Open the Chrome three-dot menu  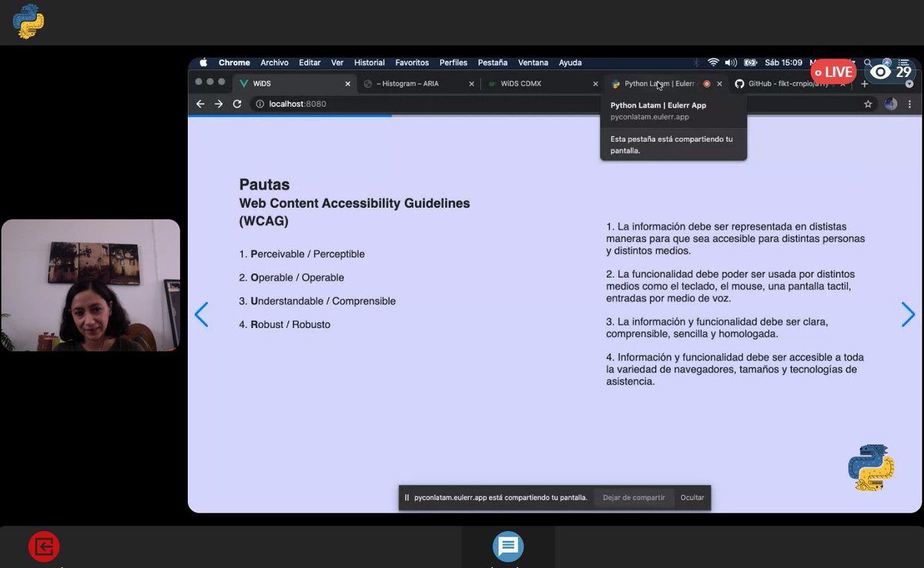pyautogui.click(x=909, y=103)
